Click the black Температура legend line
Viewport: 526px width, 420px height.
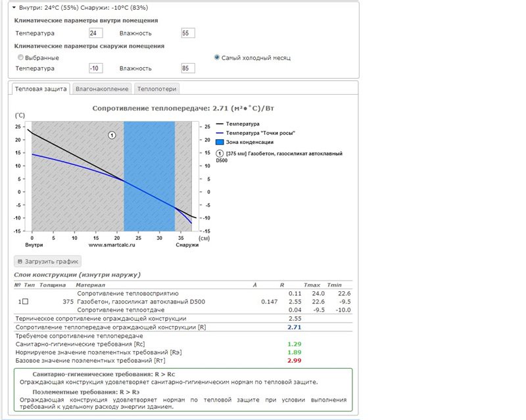[x=220, y=124]
